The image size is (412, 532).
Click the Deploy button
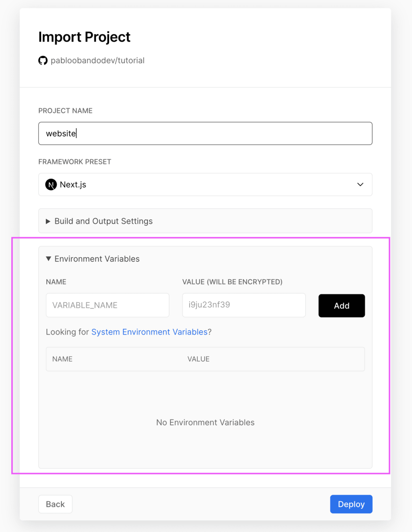351,504
